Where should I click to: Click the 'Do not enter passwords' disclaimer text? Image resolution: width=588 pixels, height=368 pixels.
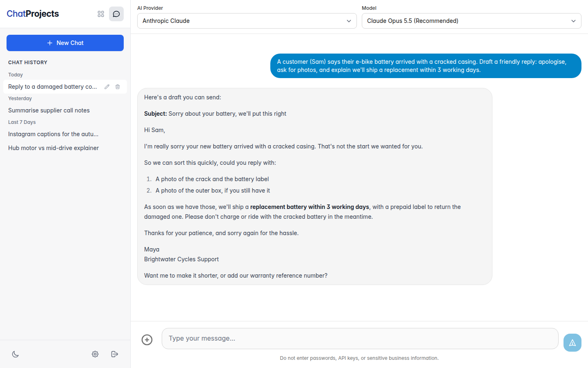(x=359, y=358)
